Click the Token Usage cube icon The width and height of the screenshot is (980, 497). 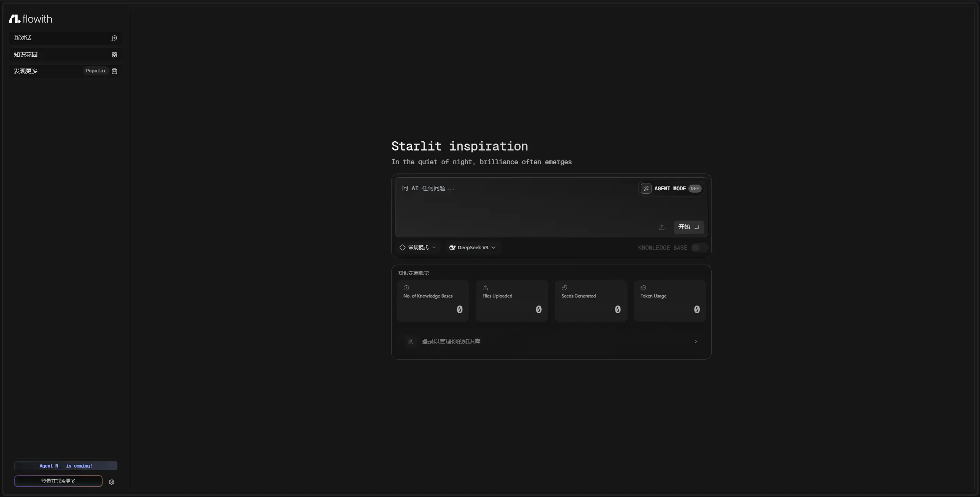[x=643, y=288]
